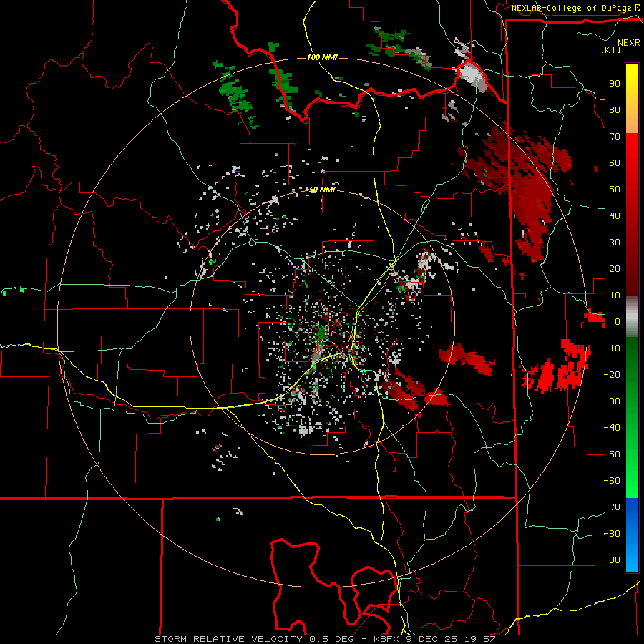The width and height of the screenshot is (644, 644).
Task: Click the '-70' scale value
Action: click(612, 507)
